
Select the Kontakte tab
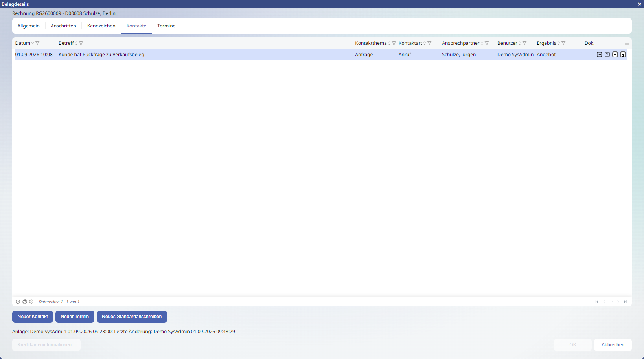136,26
